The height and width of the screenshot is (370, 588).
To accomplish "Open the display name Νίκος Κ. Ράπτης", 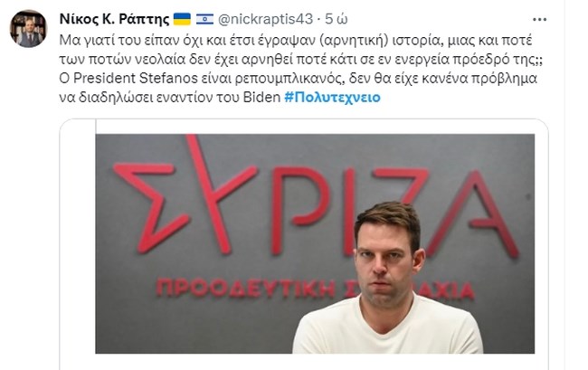I will point(114,19).
